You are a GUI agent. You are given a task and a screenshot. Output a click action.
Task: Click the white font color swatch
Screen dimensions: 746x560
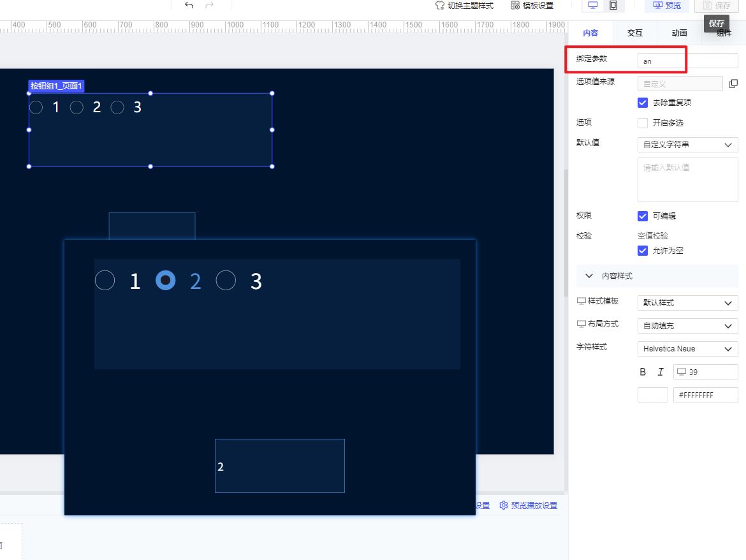point(652,395)
